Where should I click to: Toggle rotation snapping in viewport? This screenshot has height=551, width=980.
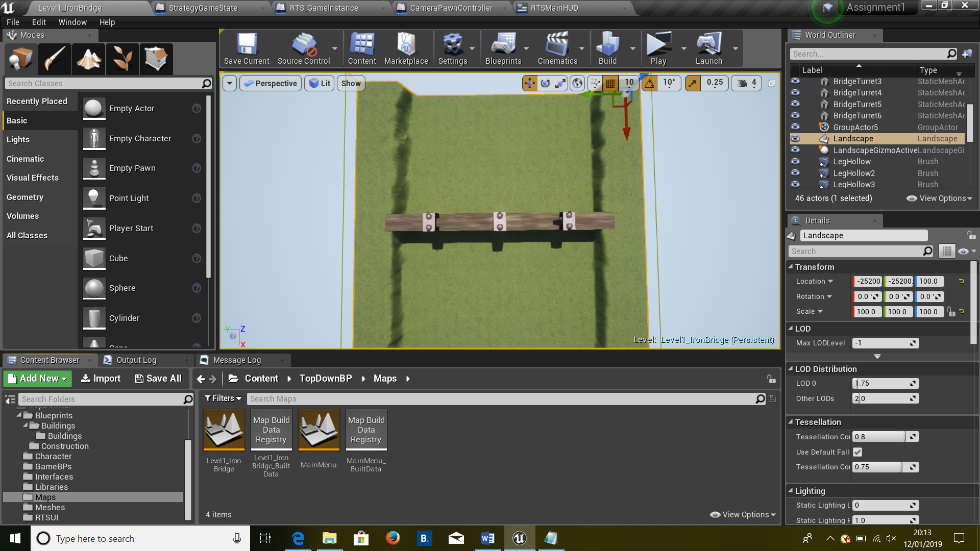click(649, 83)
